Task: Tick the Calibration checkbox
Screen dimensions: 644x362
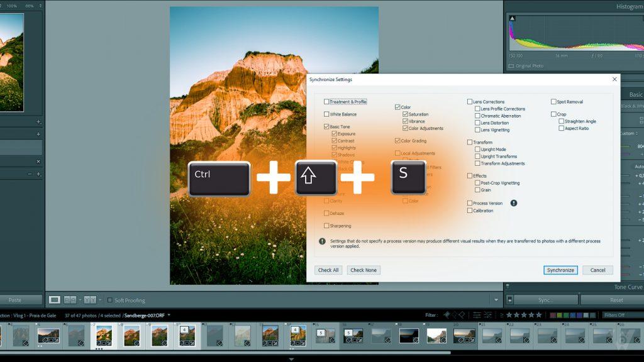Action: [469, 211]
